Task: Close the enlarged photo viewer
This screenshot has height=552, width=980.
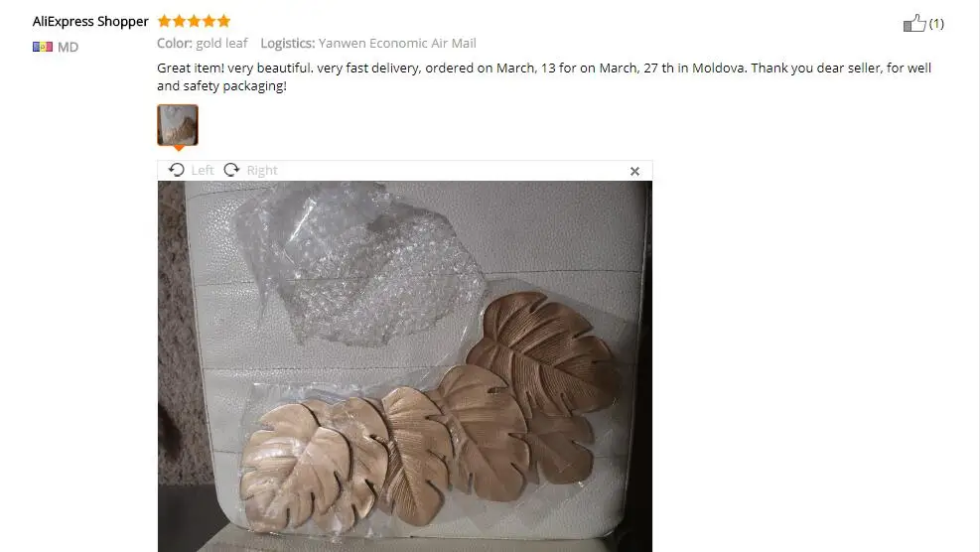Action: 634,171
